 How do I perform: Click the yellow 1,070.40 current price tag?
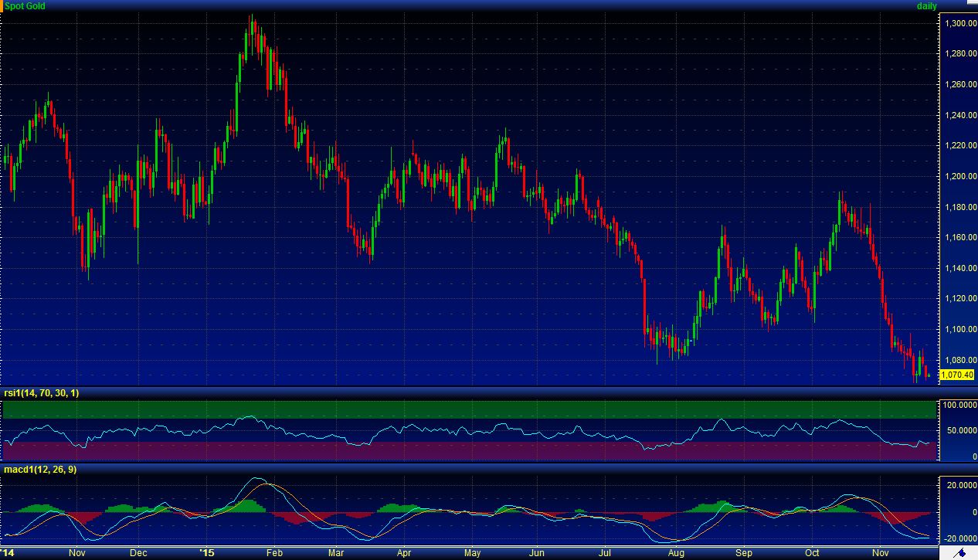955,375
